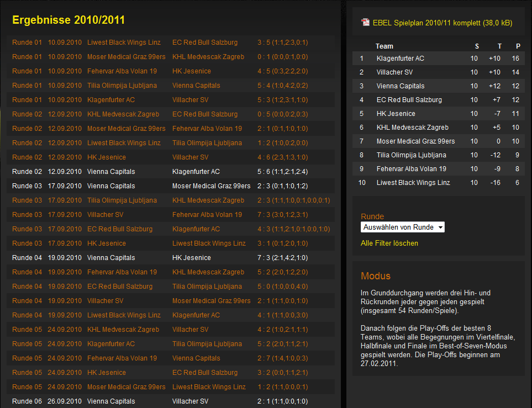Click KHL Medvescak Zagreb in the Runde 05 row
Screen dimensions: 532x408
tap(123, 329)
